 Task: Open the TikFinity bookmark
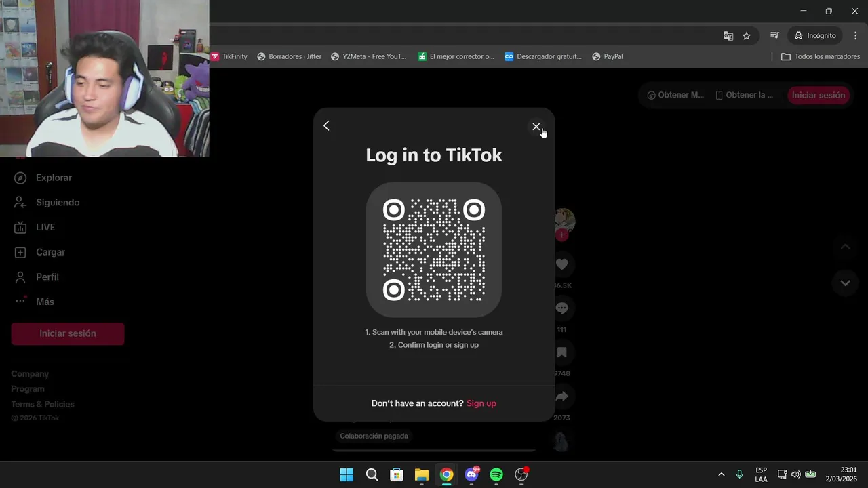point(229,56)
